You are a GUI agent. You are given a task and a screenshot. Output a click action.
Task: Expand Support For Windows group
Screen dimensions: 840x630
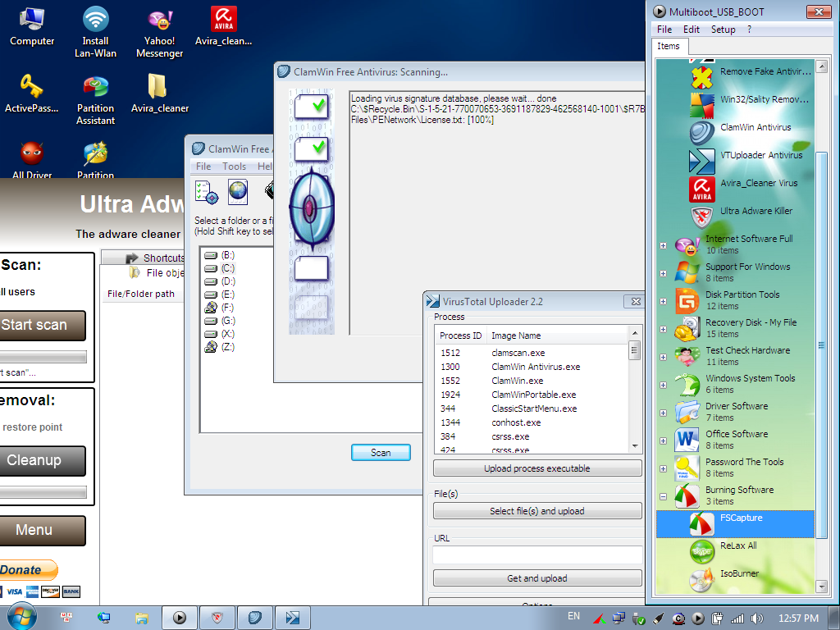coord(663,274)
